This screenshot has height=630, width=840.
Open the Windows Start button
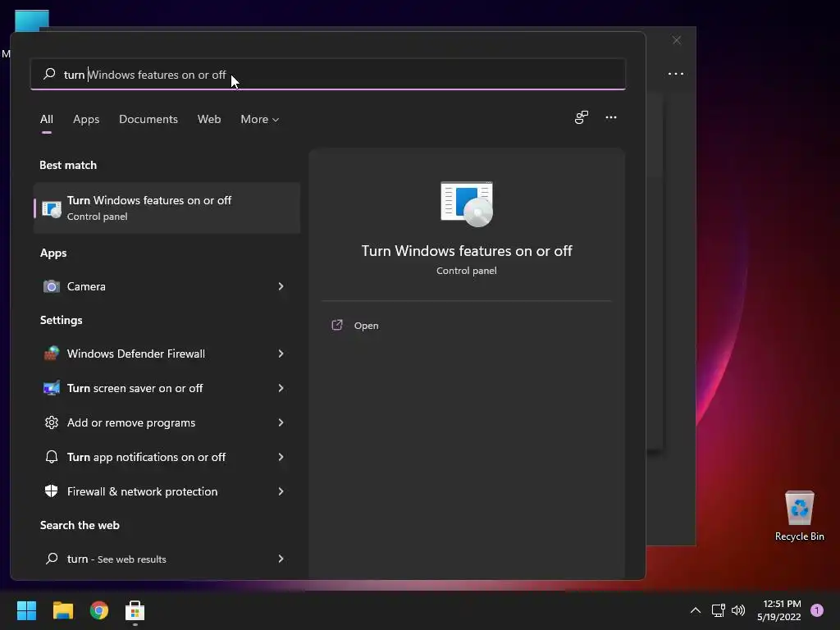[26, 610]
